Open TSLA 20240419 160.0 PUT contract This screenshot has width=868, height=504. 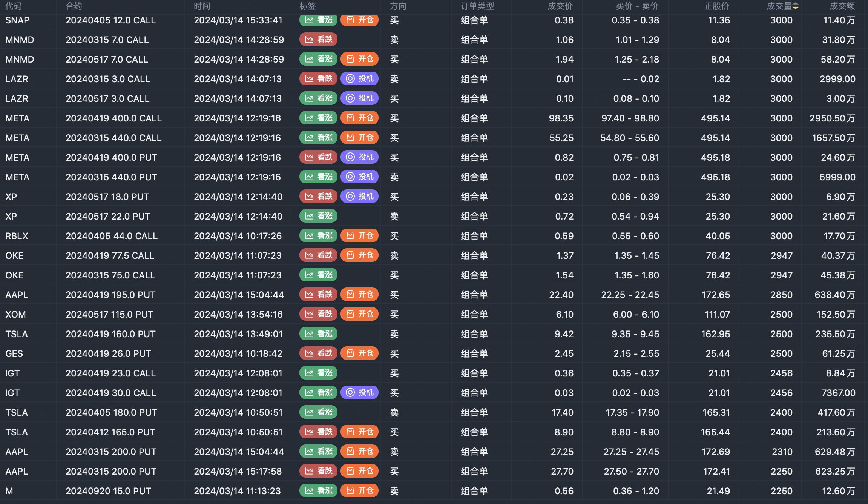tap(110, 334)
